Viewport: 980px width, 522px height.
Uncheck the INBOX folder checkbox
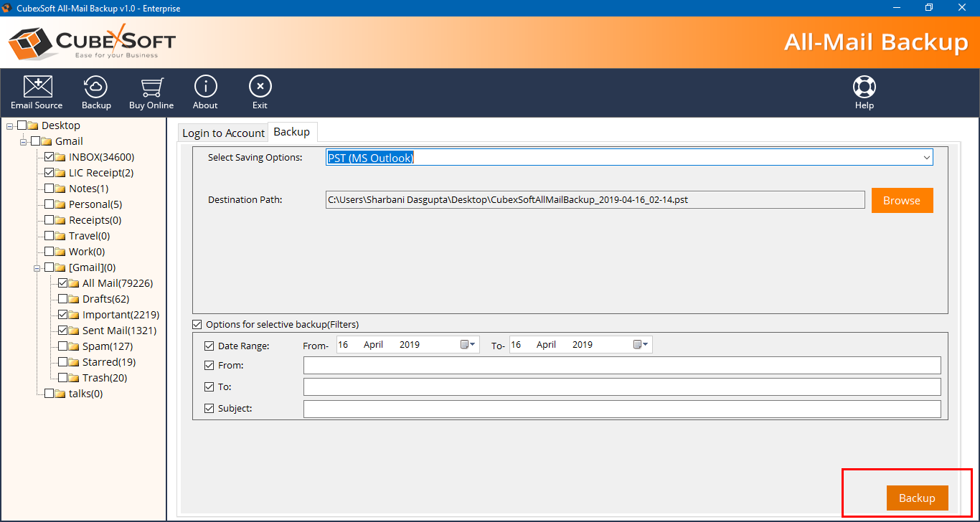pyautogui.click(x=50, y=157)
